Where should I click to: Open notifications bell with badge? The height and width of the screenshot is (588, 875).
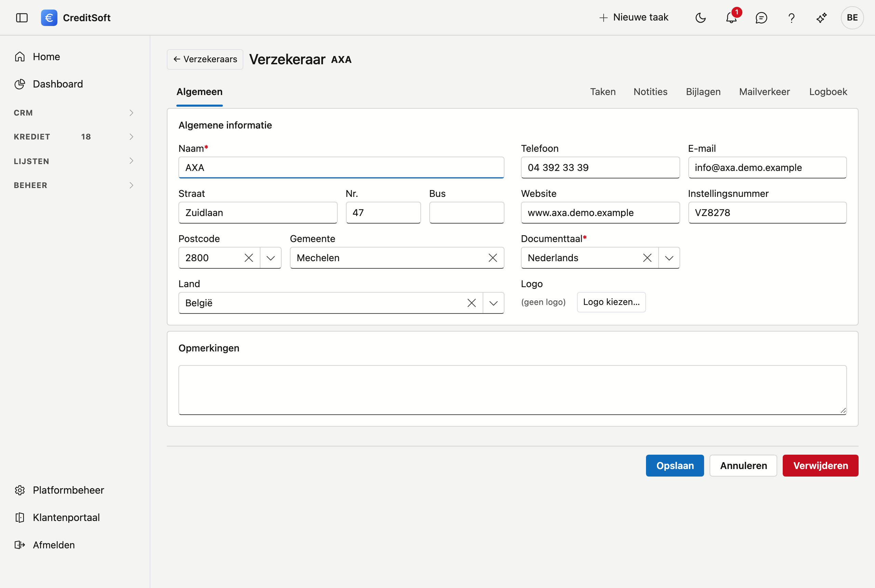click(x=731, y=18)
